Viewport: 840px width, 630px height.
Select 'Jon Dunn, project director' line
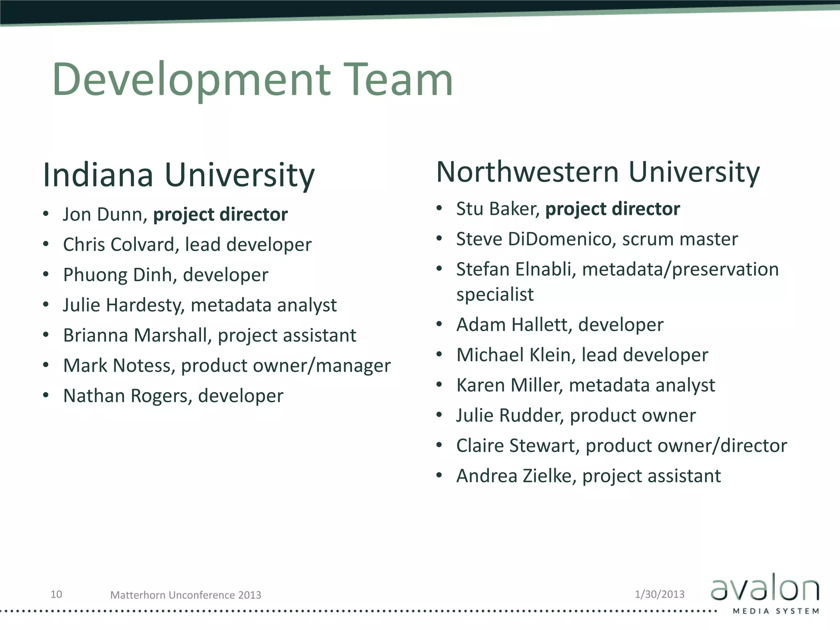[175, 215]
